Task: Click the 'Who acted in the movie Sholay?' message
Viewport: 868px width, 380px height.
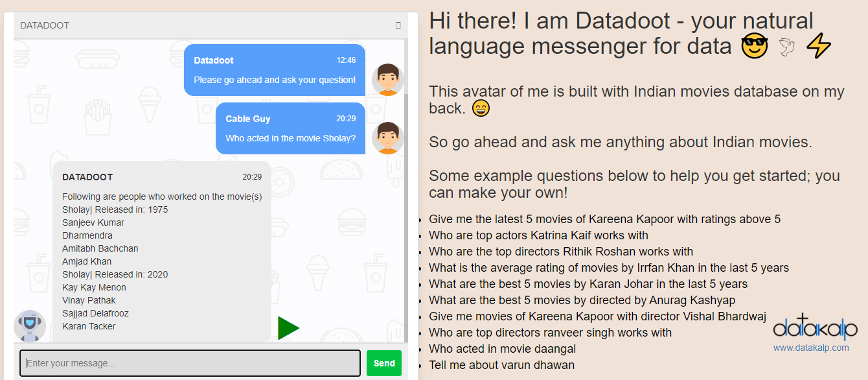Action: pyautogui.click(x=291, y=138)
